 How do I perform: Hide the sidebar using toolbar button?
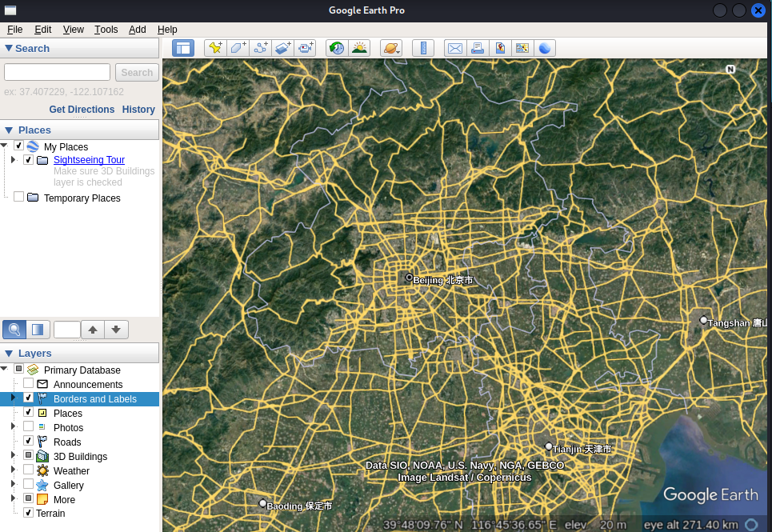(x=183, y=48)
